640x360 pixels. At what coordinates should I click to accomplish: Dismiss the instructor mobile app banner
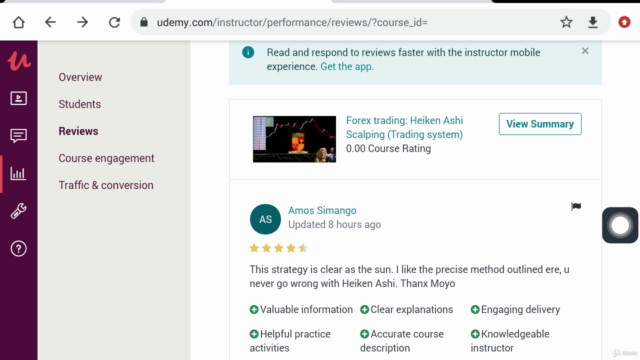[585, 51]
